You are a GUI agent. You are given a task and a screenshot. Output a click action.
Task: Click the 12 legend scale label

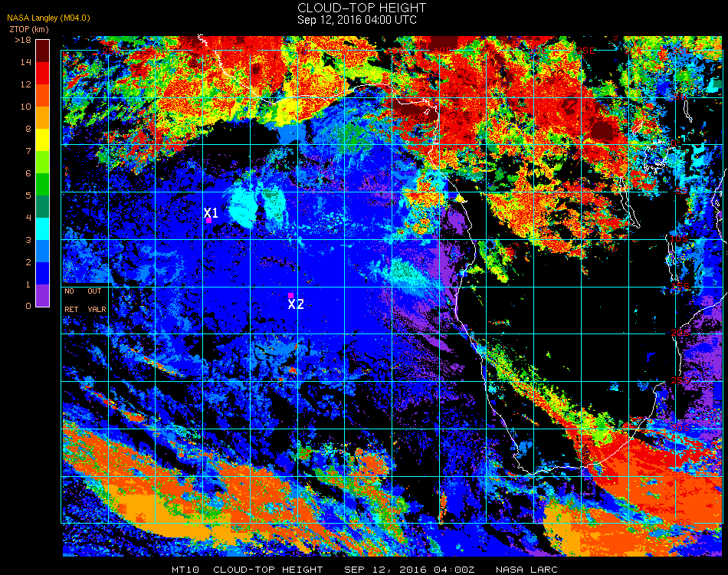point(25,84)
